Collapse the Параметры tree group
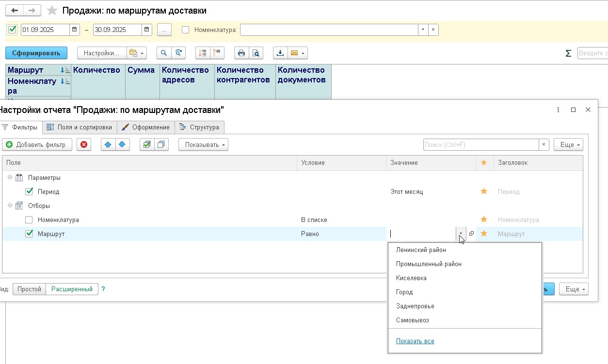Screen dimensions: 608x364 tap(9, 178)
